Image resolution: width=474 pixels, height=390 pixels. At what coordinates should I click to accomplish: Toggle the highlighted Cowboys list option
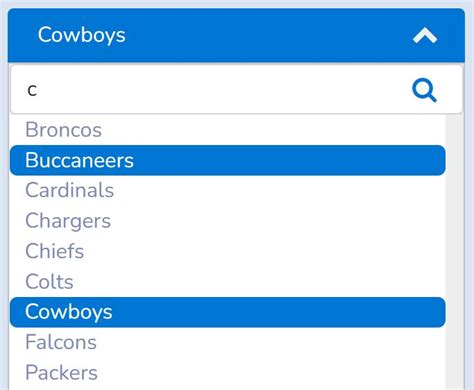click(228, 312)
